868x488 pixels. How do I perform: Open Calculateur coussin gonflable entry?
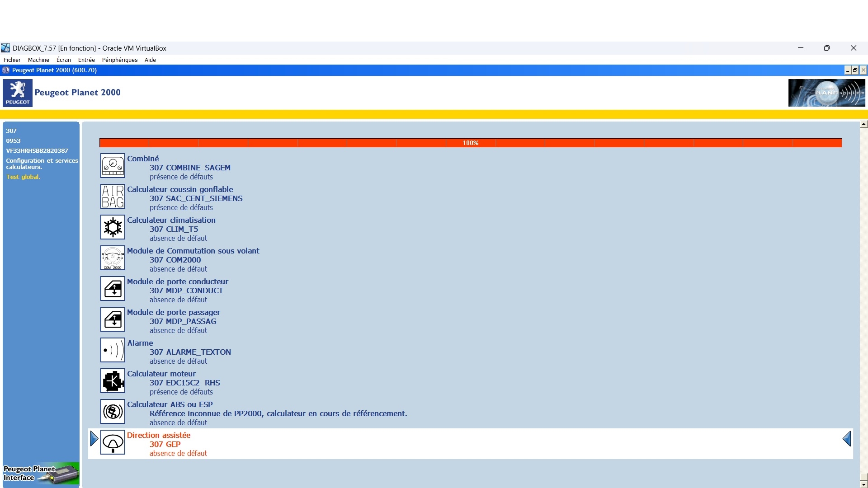pos(180,189)
